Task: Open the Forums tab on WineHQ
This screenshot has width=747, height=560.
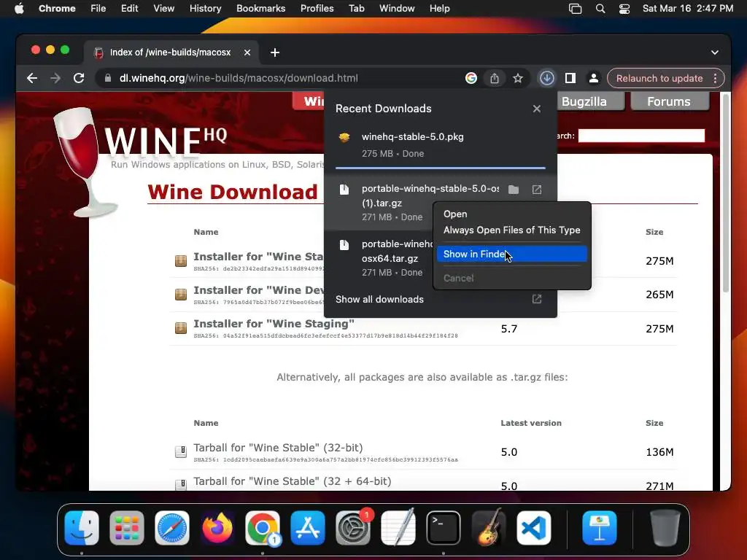Action: tap(668, 101)
